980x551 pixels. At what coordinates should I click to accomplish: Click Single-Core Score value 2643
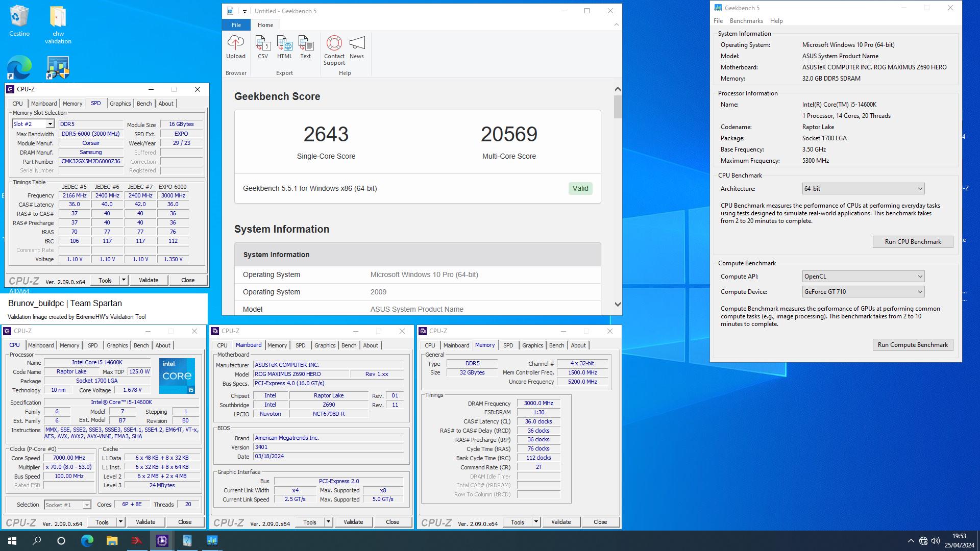326,134
